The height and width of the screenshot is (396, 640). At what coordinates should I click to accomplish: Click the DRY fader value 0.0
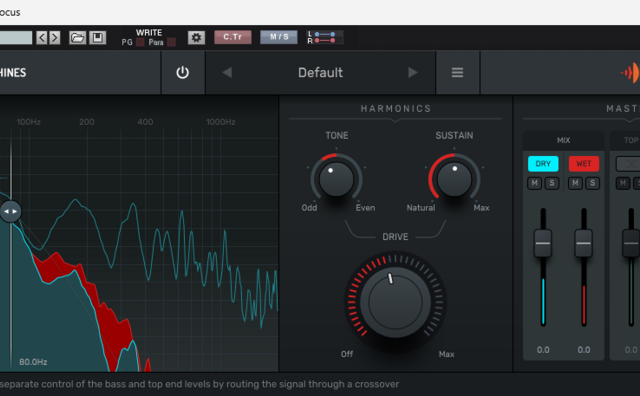coord(543,350)
